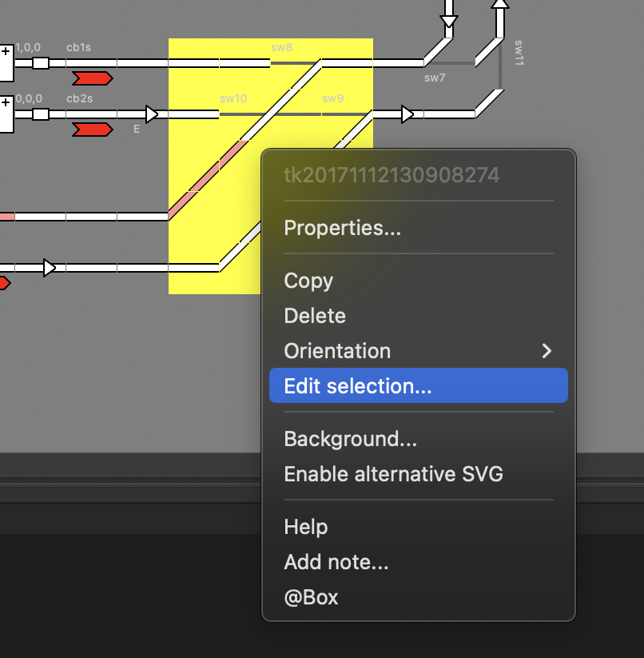Click the direction arrow right of sw9

pos(407,114)
